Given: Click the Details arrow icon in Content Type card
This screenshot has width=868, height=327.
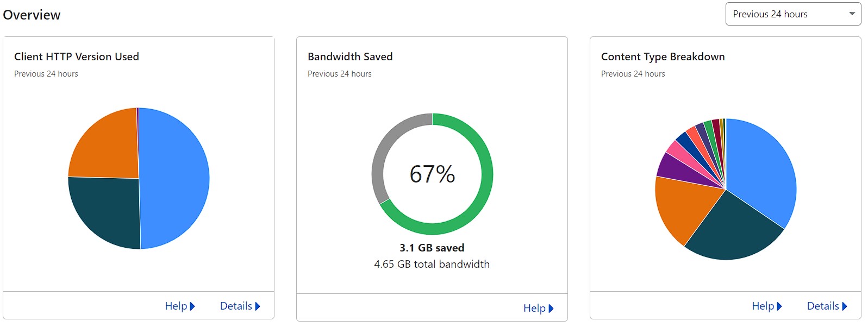Looking at the screenshot, I should (x=845, y=306).
